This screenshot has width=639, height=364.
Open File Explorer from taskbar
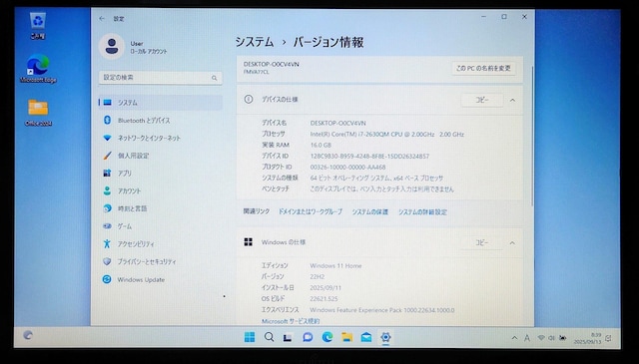click(x=346, y=337)
